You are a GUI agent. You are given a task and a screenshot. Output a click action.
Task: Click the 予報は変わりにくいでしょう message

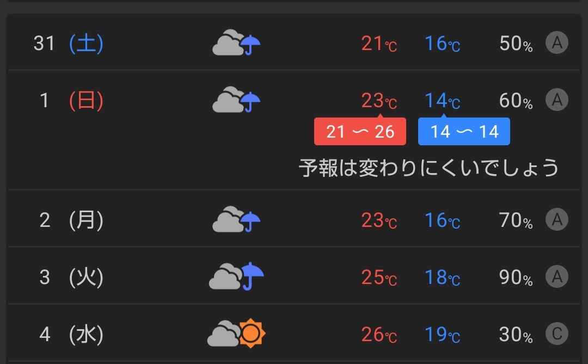429,168
